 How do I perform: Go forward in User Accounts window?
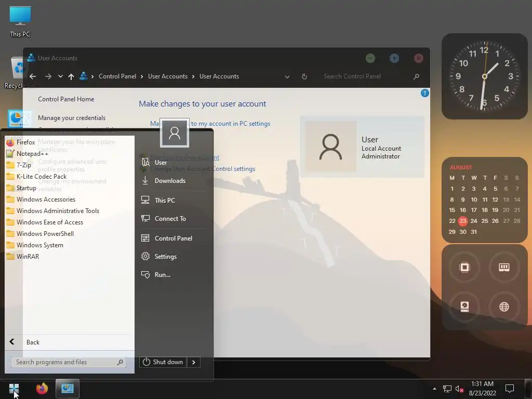point(48,76)
